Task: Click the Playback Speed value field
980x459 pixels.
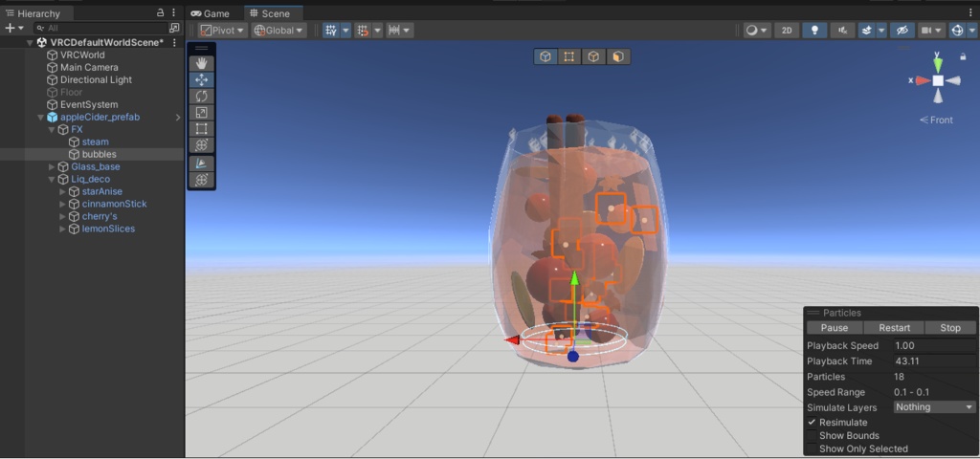Action: click(934, 345)
